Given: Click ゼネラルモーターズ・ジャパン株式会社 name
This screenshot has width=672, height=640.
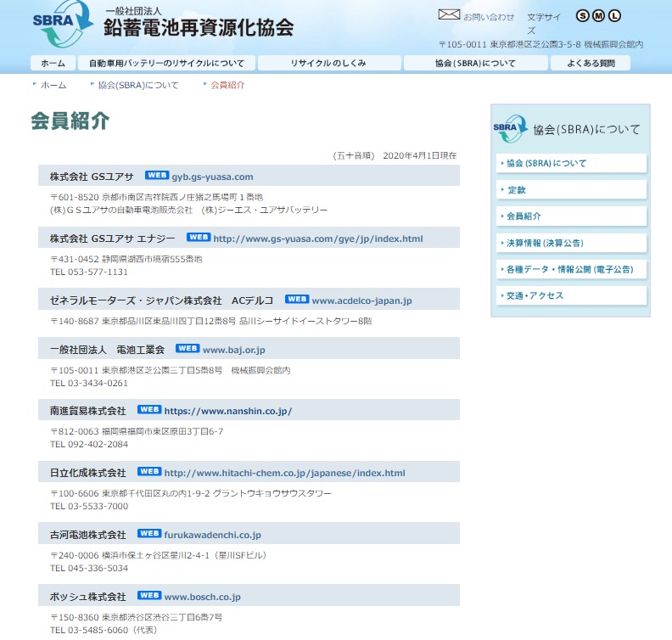Looking at the screenshot, I should (x=136, y=300).
